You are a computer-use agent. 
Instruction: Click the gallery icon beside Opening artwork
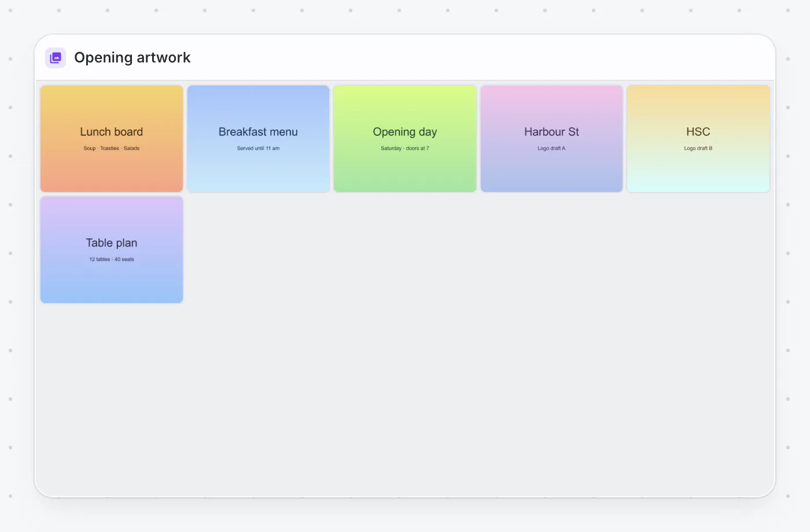click(x=56, y=58)
